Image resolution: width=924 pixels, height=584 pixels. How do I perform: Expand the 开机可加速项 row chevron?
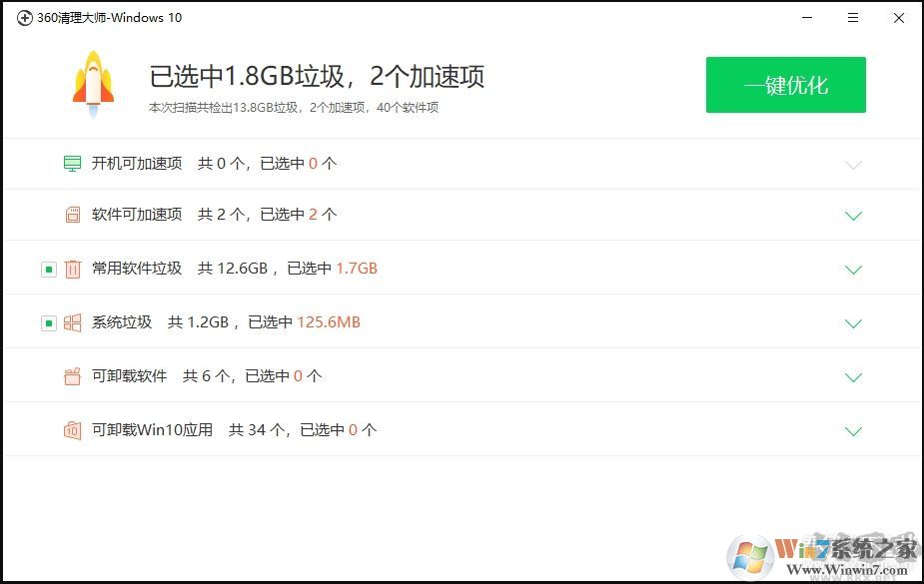coord(853,165)
